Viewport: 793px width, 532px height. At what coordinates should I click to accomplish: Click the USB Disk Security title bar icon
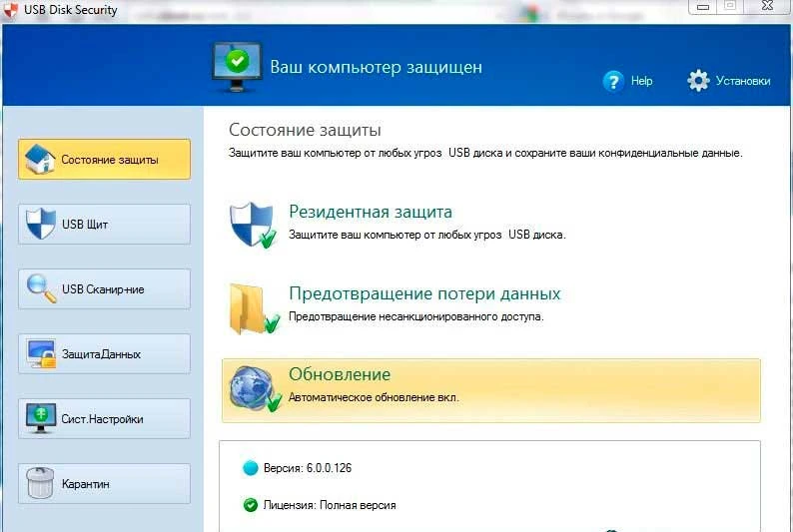click(x=10, y=10)
